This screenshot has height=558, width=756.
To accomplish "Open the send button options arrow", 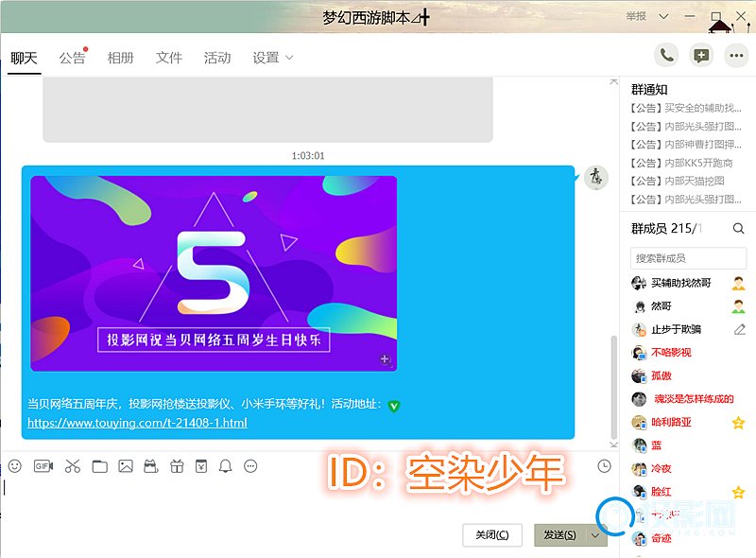I will click(x=595, y=535).
